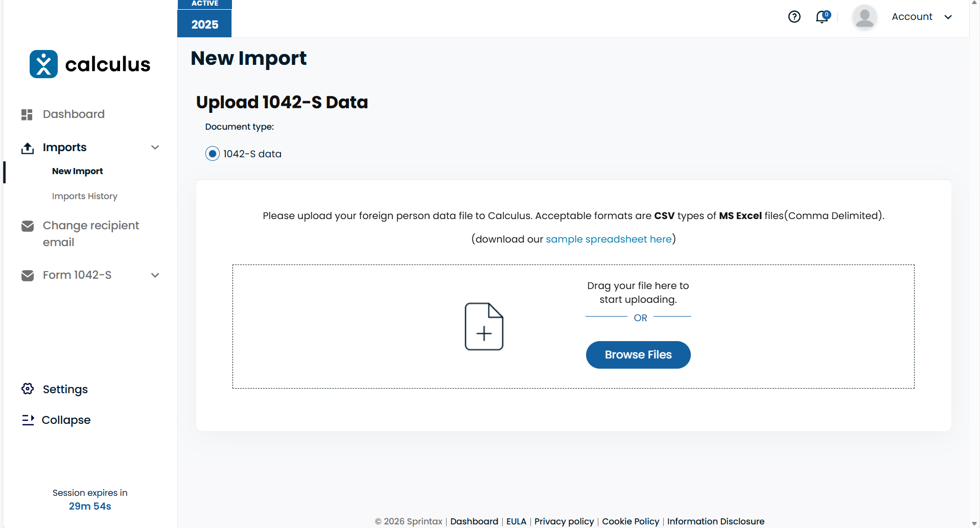Collapse the Imports menu chevron

click(x=155, y=148)
